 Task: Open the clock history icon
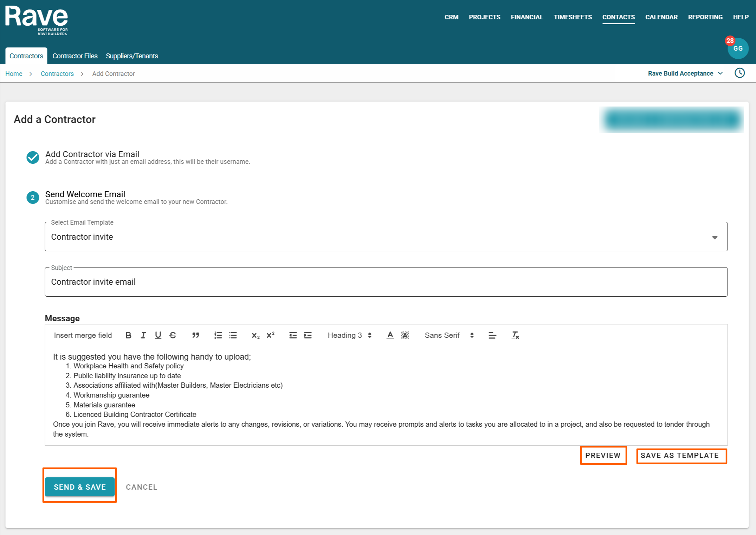[739, 73]
